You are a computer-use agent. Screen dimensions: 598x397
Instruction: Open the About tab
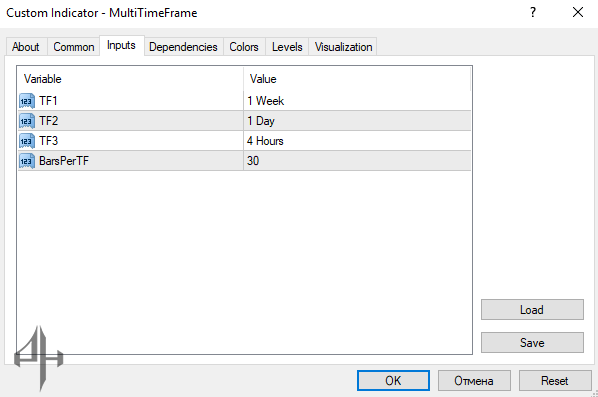pyautogui.click(x=26, y=47)
